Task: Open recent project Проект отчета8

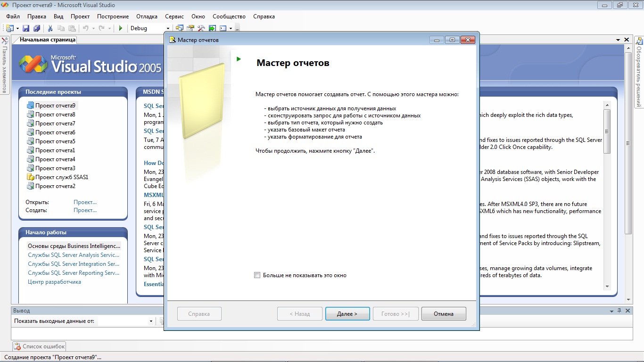Action: tap(55, 115)
